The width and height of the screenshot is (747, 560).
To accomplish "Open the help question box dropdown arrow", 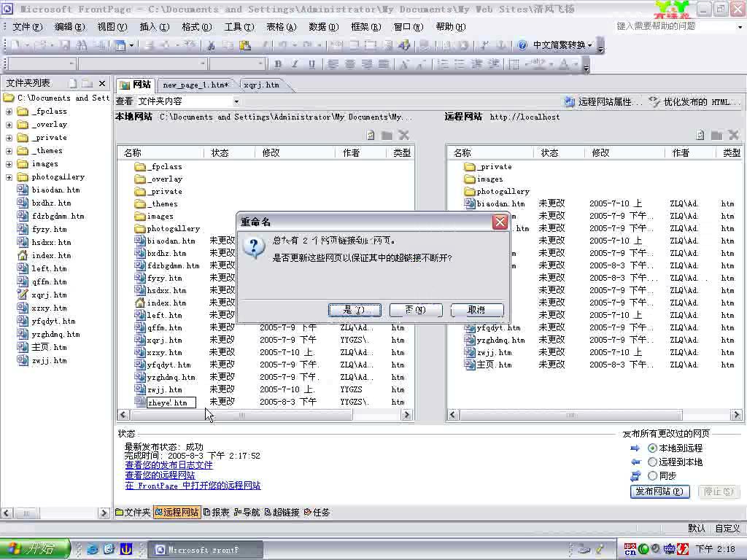I will coord(740,27).
